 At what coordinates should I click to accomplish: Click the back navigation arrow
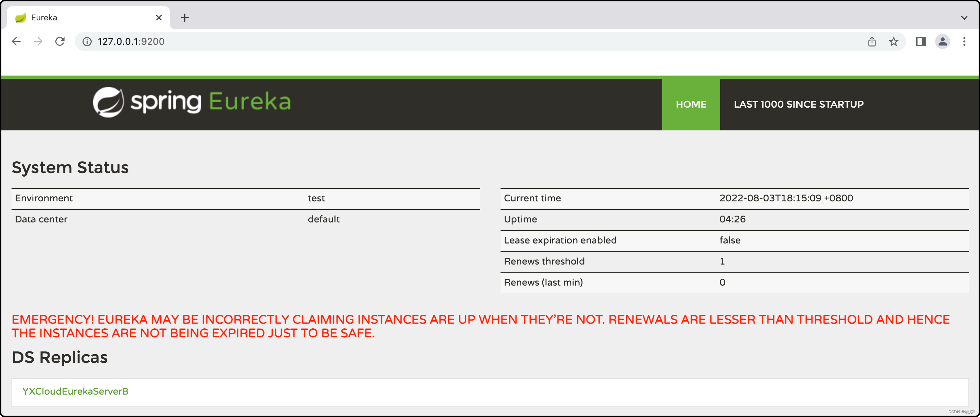(x=16, y=41)
